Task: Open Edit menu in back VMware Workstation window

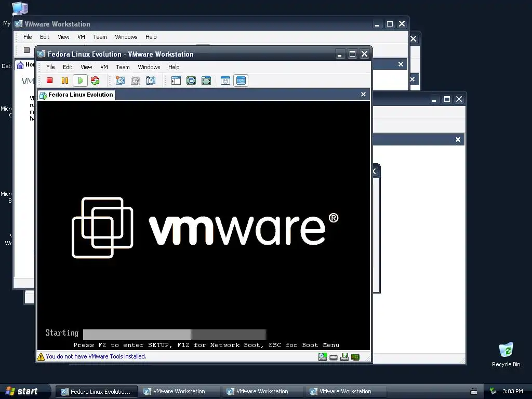Action: (45, 37)
